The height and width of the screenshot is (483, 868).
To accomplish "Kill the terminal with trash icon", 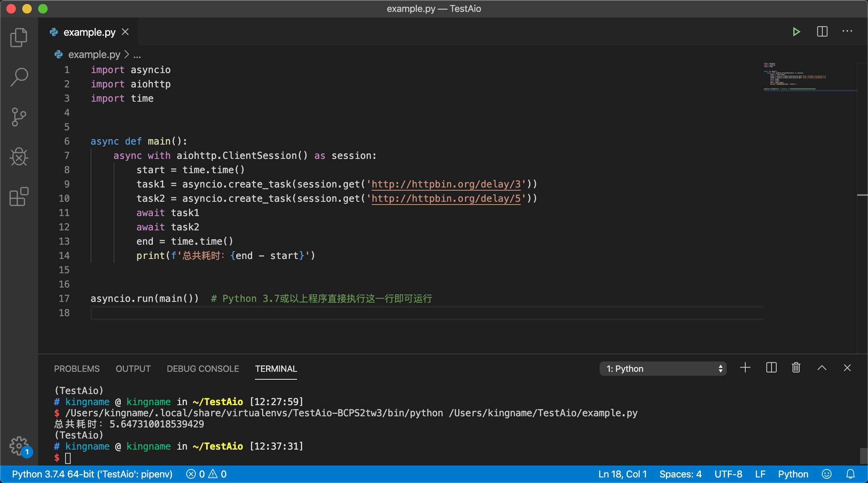I will click(x=796, y=368).
